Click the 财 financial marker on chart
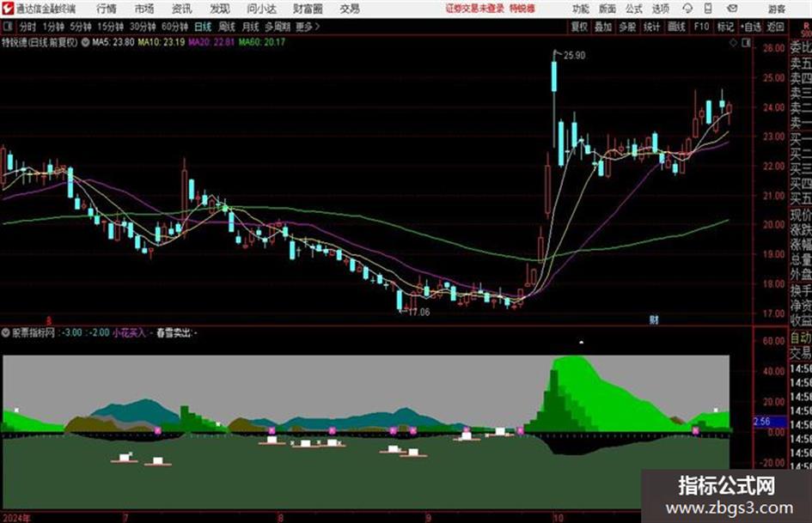The image size is (812, 523). [654, 319]
